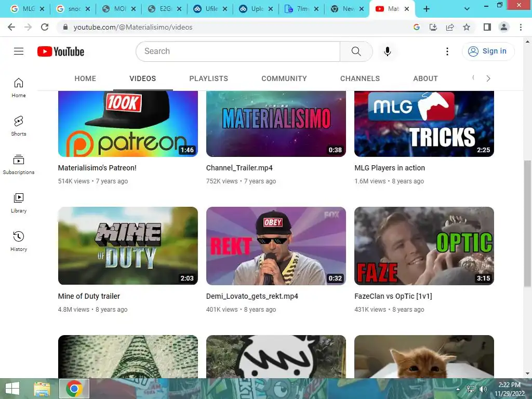The image size is (532, 399).
Task: Click the page vertical scrollbar thumb
Action: point(527,223)
